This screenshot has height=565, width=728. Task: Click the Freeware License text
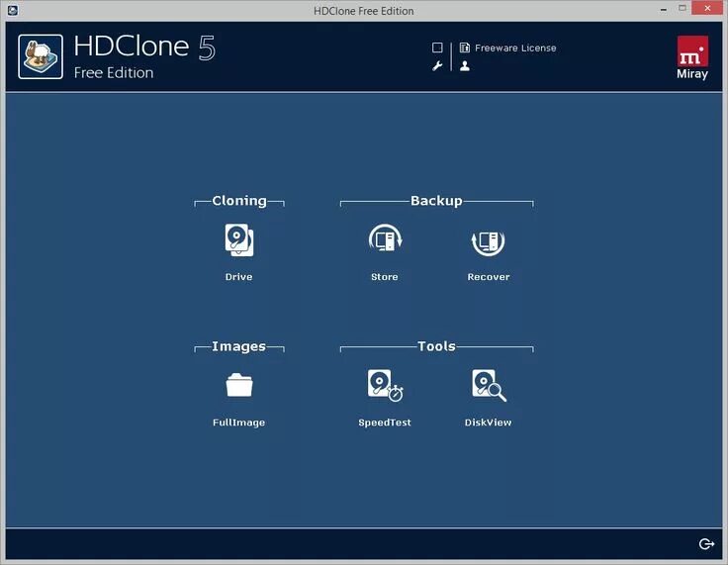click(x=515, y=47)
